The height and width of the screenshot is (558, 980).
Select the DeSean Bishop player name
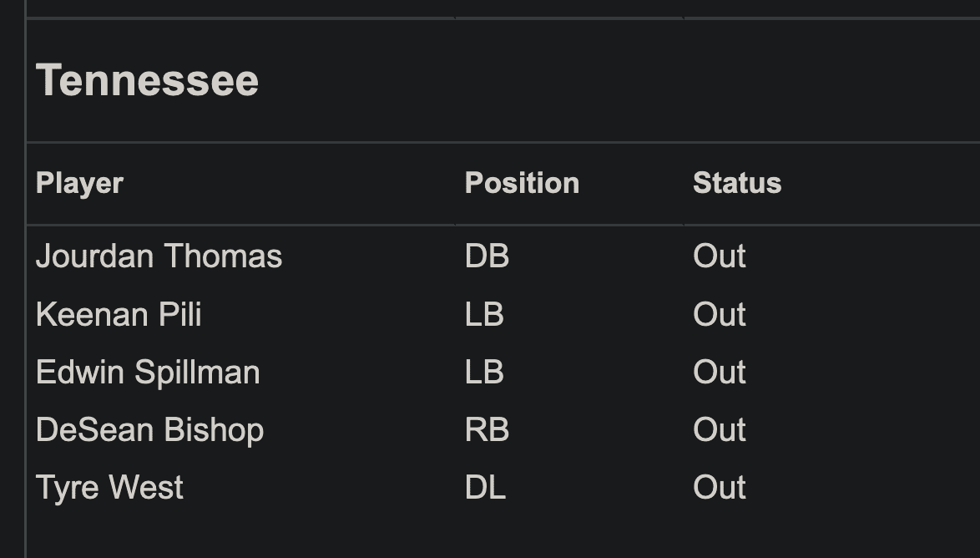point(149,430)
